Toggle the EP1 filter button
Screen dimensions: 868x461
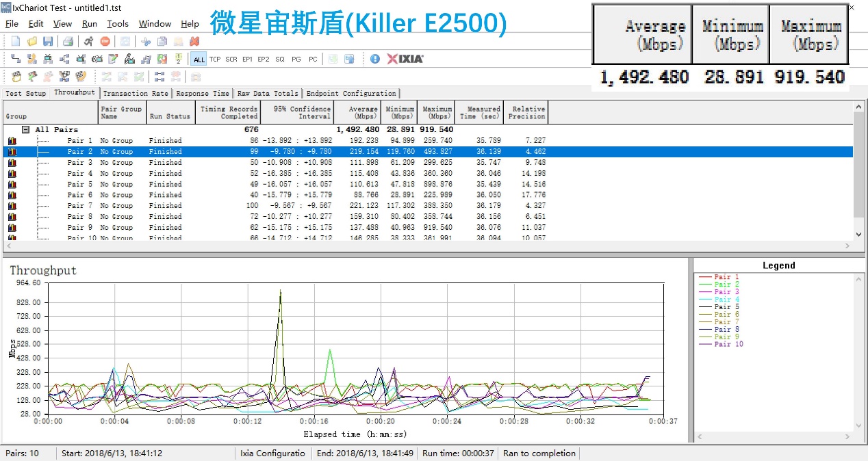pyautogui.click(x=247, y=60)
